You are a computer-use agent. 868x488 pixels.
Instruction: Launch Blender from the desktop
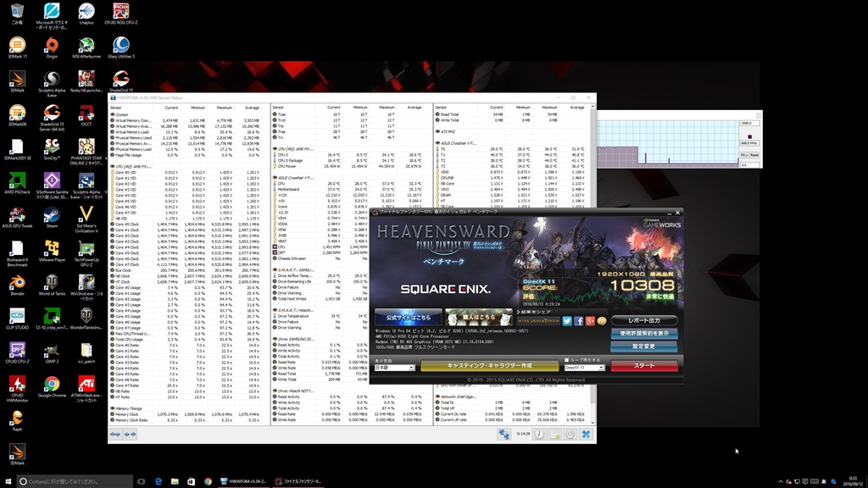point(17,285)
